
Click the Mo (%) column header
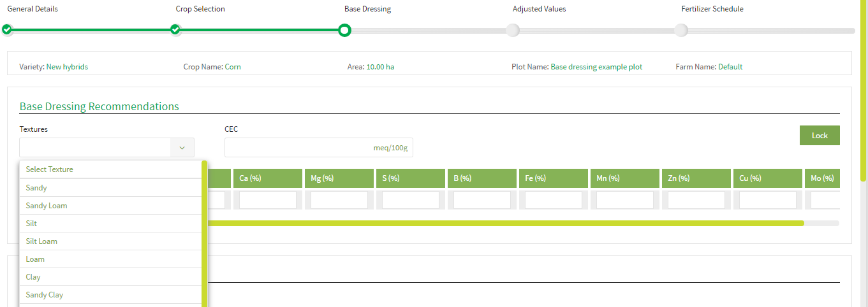pos(823,178)
